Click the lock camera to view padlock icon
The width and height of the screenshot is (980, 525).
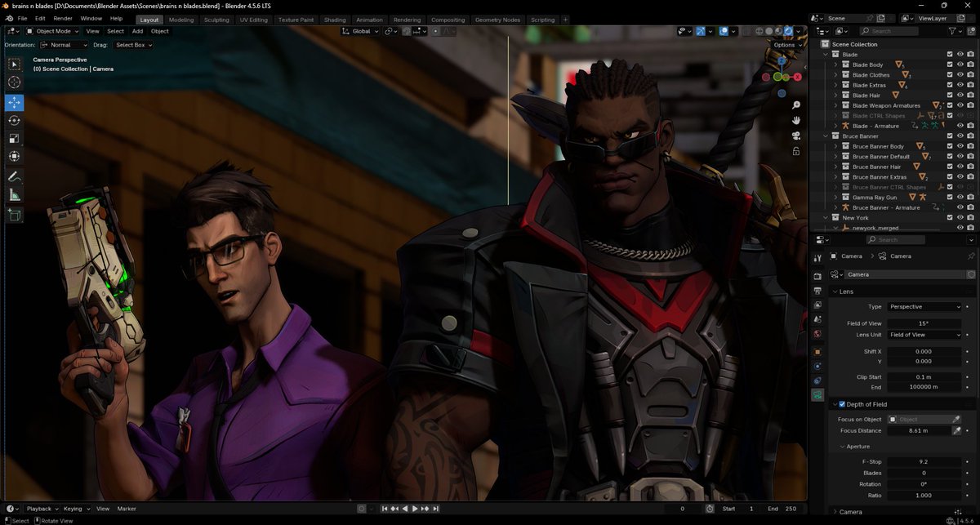(x=796, y=151)
